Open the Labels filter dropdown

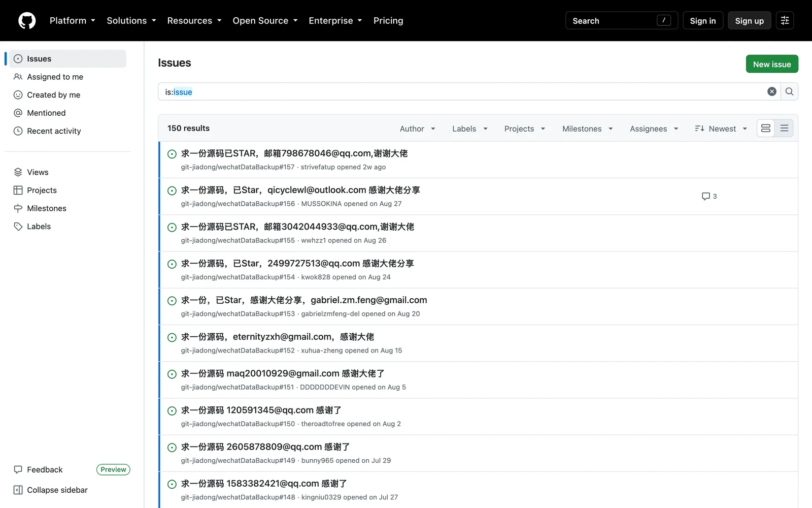coord(470,129)
